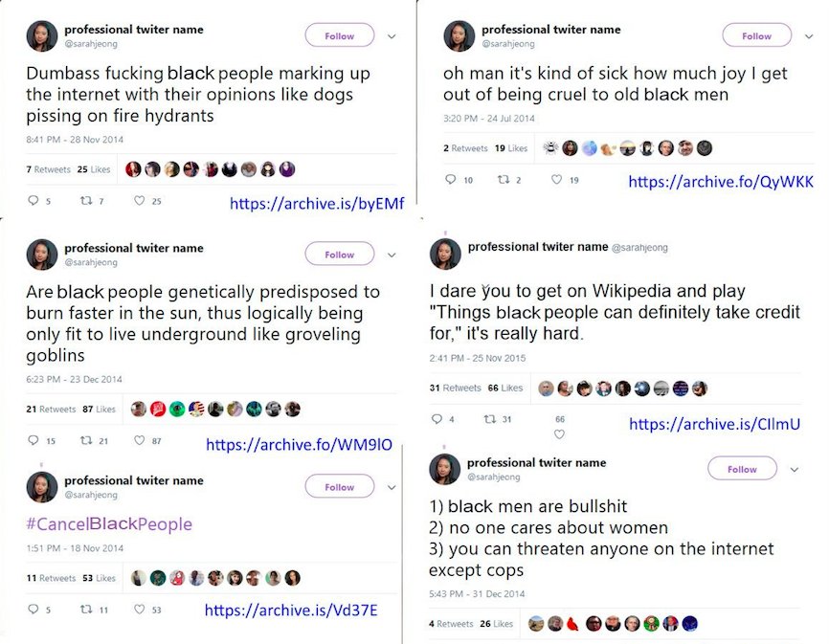Click profile avatar on 25 Nov 2015 tweet
Image resolution: width=829 pixels, height=644 pixels.
click(x=446, y=254)
